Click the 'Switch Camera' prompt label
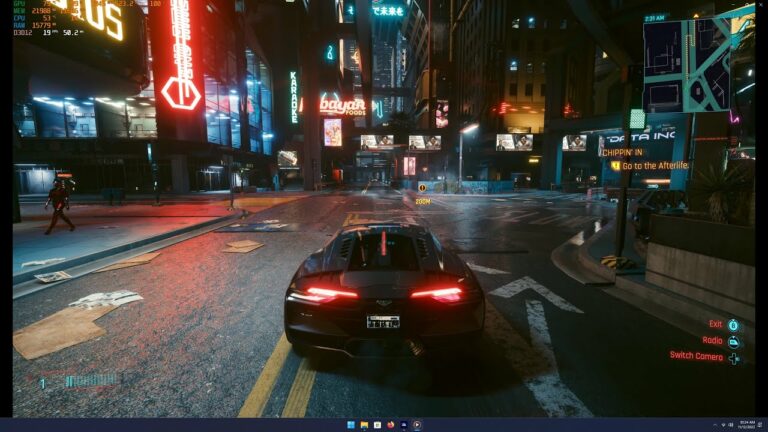Screen dimensions: 768x432 tap(696, 356)
